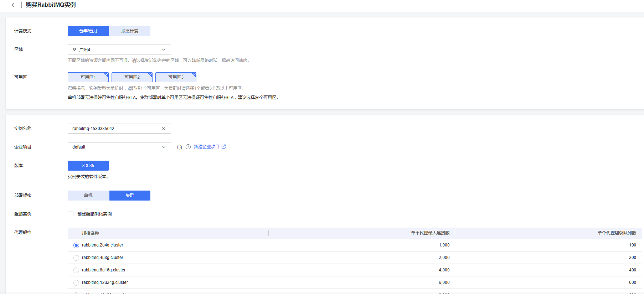This screenshot has width=644, height=296.
Task: Select rabbitmq.2u4g.cluster radio button
Action: click(76, 245)
